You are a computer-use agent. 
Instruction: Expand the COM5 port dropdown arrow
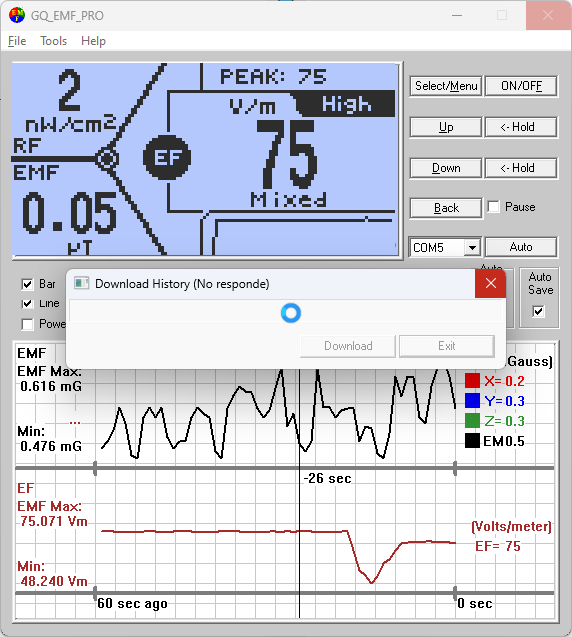[472, 247]
